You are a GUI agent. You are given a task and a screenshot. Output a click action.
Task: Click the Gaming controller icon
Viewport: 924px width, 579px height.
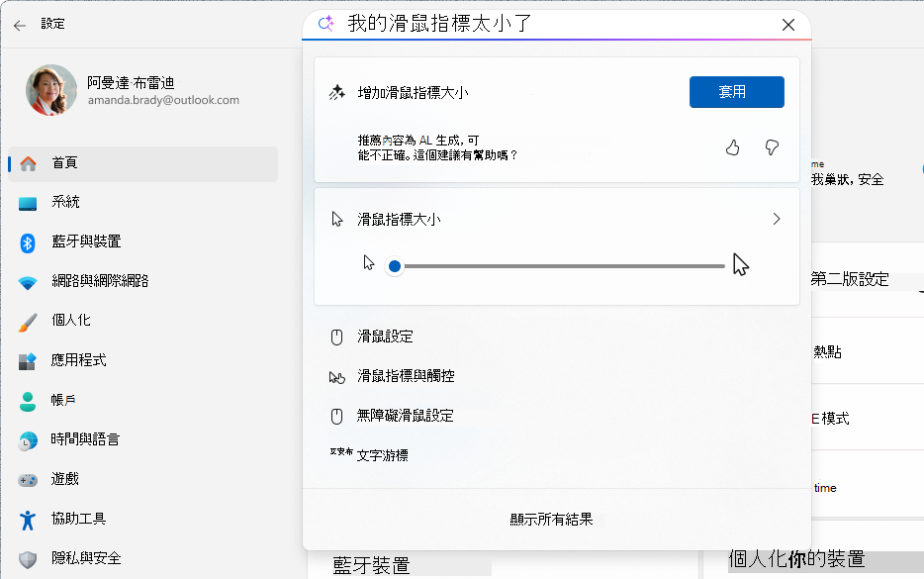click(x=28, y=481)
